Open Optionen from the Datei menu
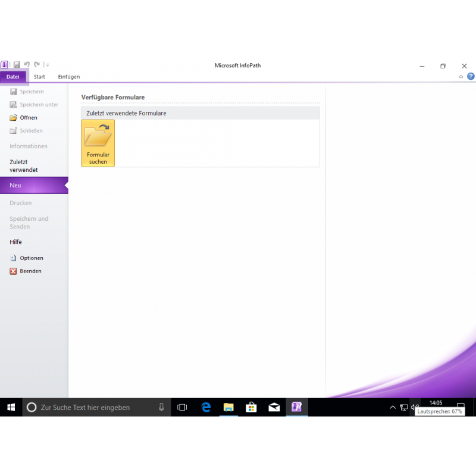 tap(31, 258)
